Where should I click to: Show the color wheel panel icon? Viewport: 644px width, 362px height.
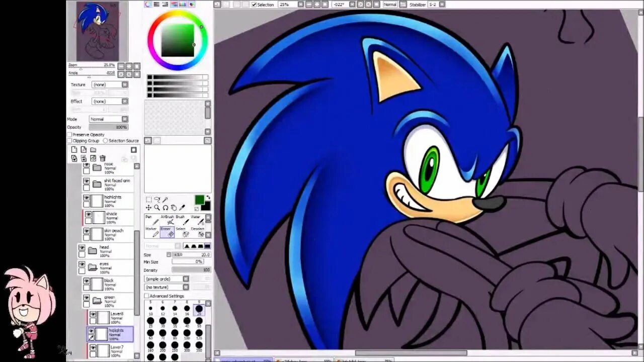(148, 5)
